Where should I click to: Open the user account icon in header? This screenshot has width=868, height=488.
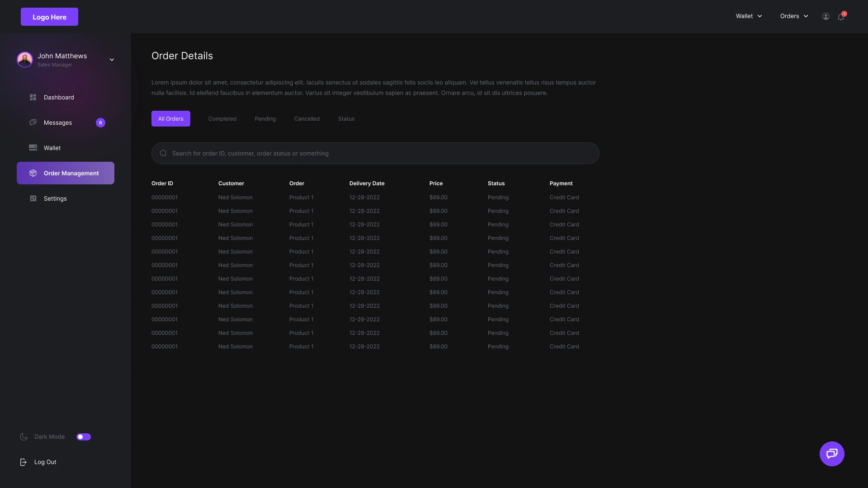[826, 16]
